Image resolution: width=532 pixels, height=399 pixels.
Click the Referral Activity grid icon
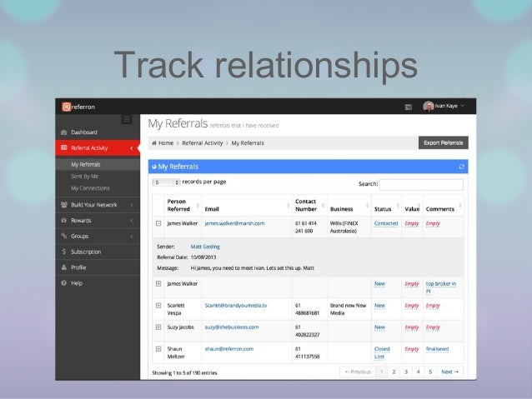(63, 147)
